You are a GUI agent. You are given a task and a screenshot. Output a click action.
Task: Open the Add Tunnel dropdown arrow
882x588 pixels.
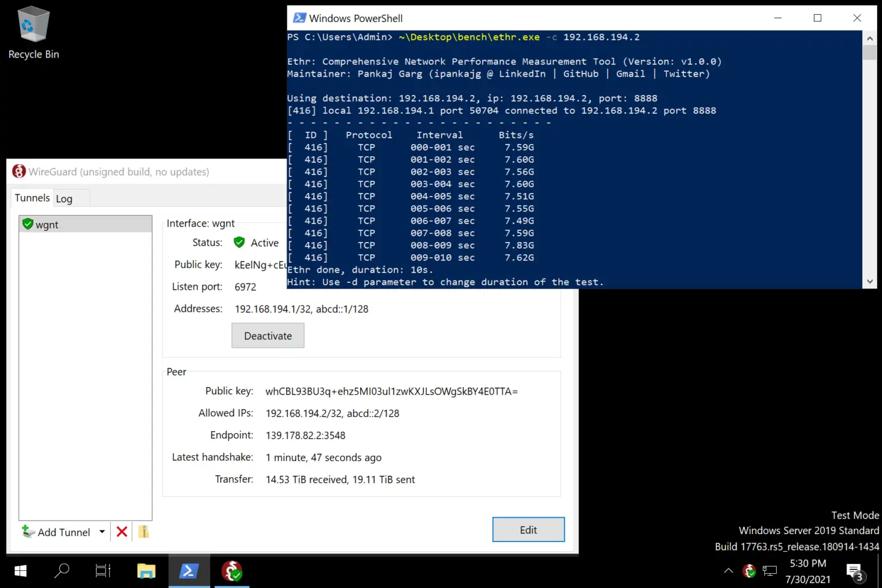tap(102, 532)
